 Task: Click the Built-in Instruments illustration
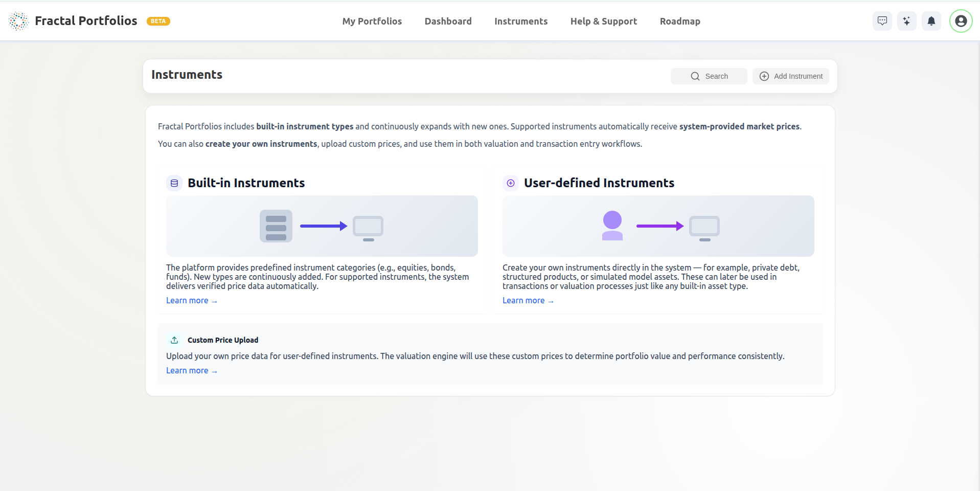tap(322, 226)
